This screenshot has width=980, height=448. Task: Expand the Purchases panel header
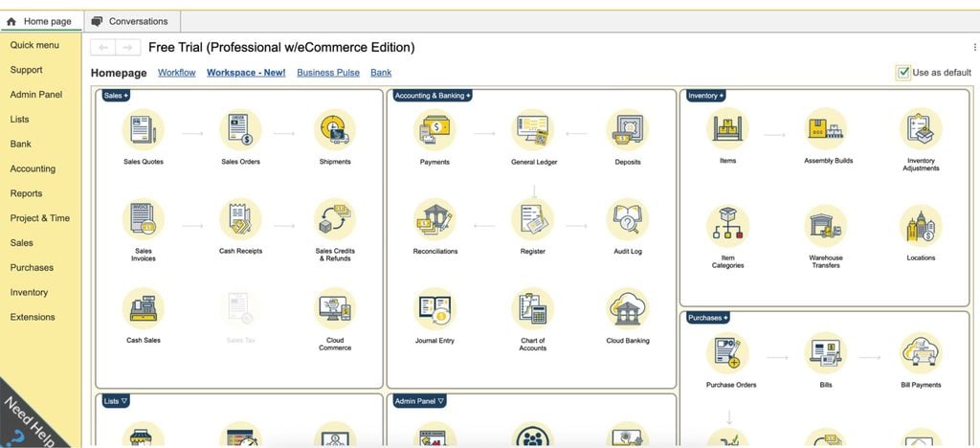point(707,318)
